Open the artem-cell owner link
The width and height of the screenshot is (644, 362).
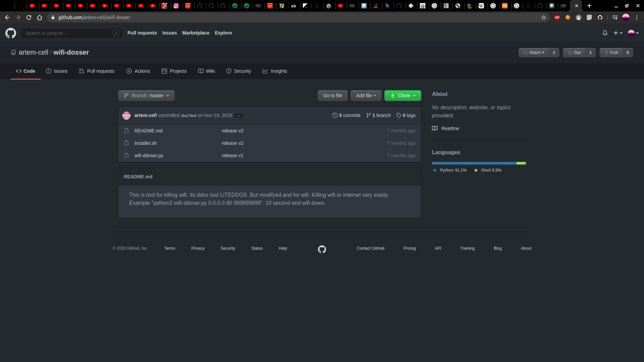[33, 53]
